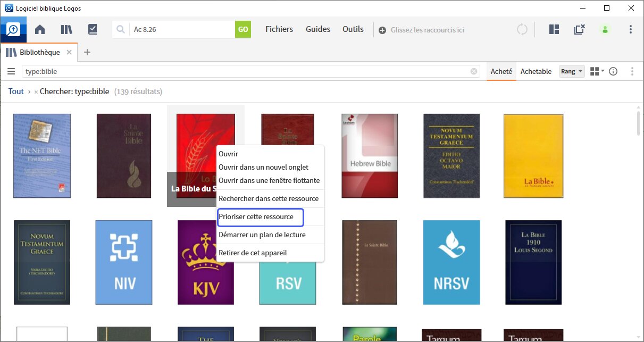Select Retirer de cet appareil

[x=270, y=253]
